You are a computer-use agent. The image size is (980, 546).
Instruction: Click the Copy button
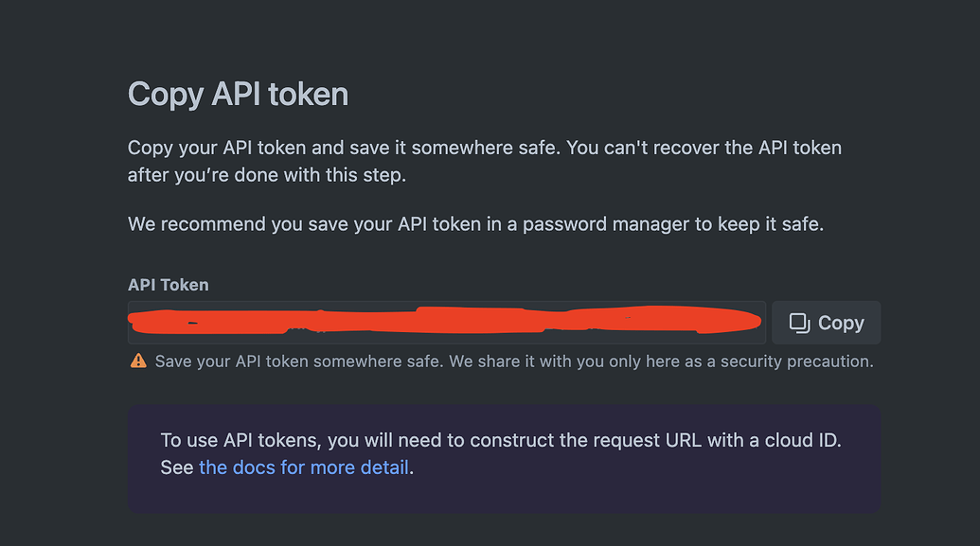tap(826, 323)
